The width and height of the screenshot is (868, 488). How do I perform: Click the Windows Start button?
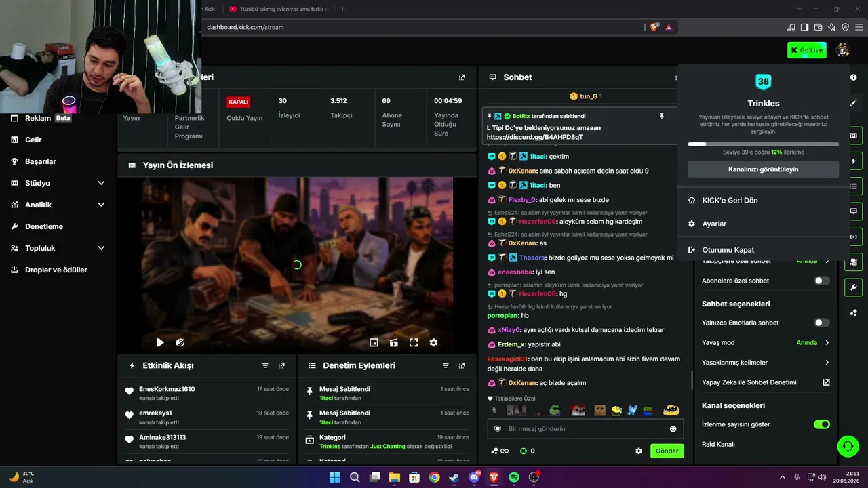click(334, 477)
